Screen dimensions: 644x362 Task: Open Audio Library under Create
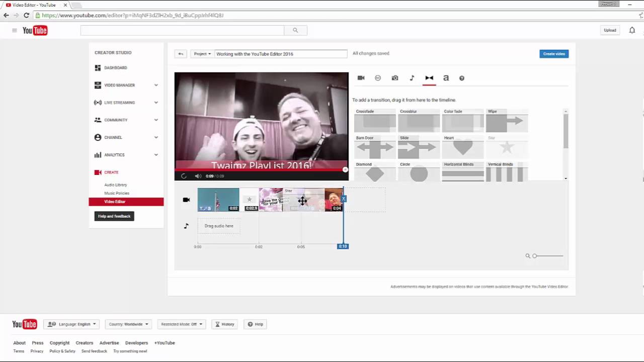click(116, 185)
